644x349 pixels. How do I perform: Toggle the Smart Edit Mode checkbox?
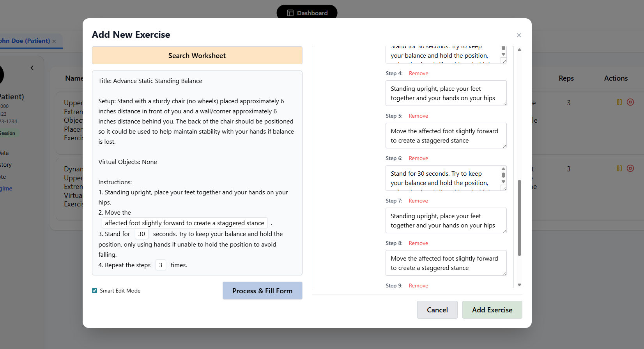tap(95, 291)
